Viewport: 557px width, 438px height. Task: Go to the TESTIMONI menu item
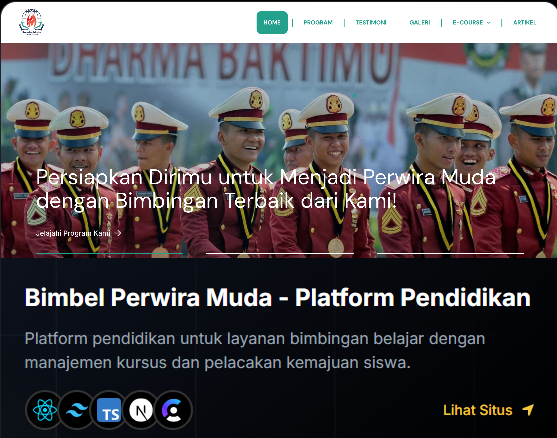[x=371, y=22]
